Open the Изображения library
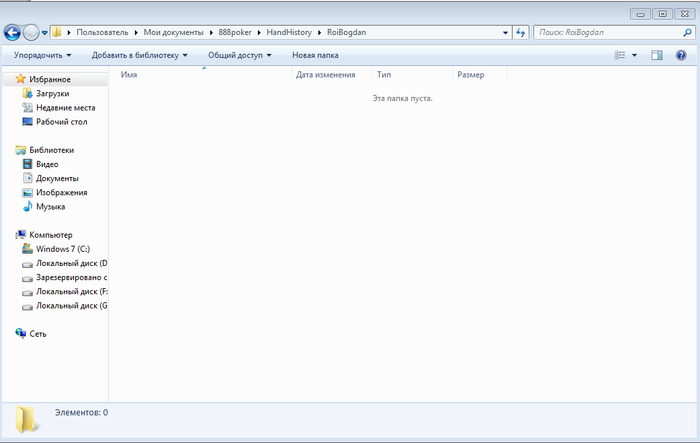The image size is (700, 443). click(62, 192)
